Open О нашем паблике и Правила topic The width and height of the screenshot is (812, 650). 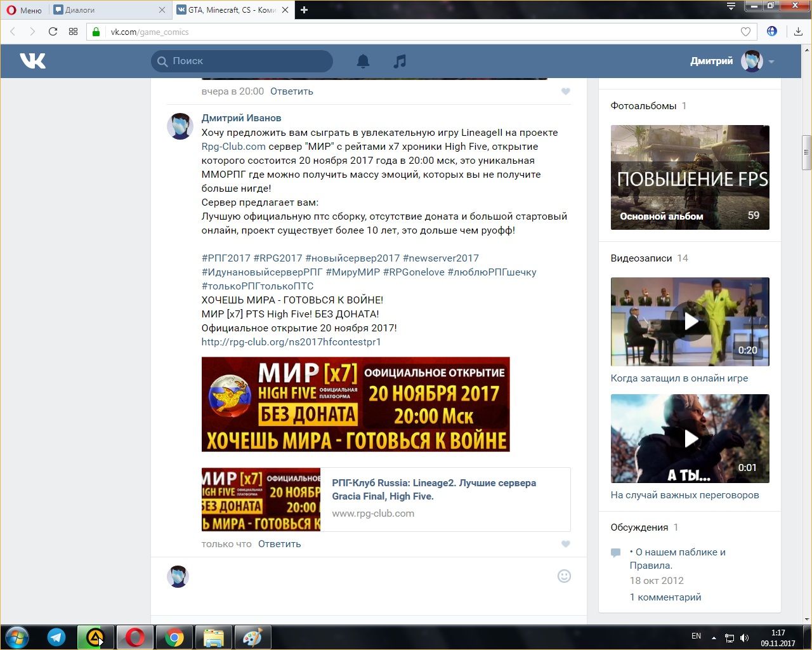tap(678, 559)
